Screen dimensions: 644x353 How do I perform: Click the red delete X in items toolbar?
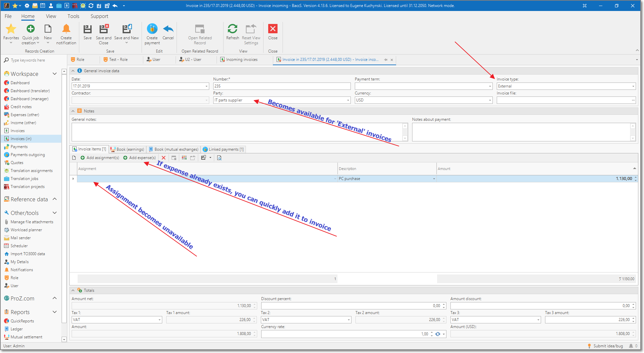click(164, 158)
